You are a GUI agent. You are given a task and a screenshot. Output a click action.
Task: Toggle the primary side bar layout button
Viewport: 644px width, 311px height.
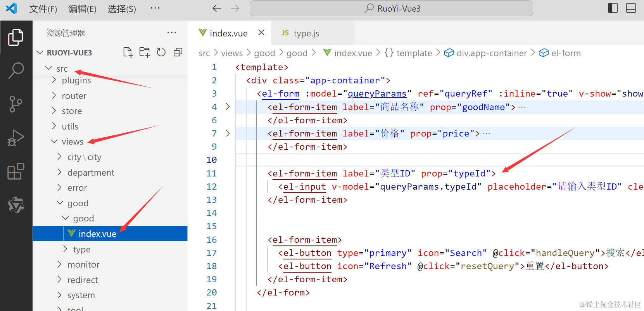(613, 8)
